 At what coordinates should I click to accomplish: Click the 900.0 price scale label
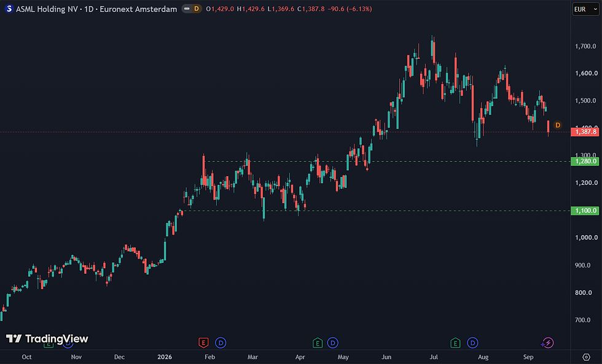tap(583, 265)
